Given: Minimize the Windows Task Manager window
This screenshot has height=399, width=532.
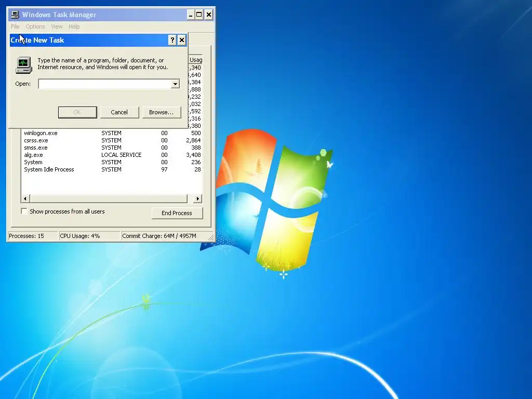Looking at the screenshot, I should (x=191, y=15).
